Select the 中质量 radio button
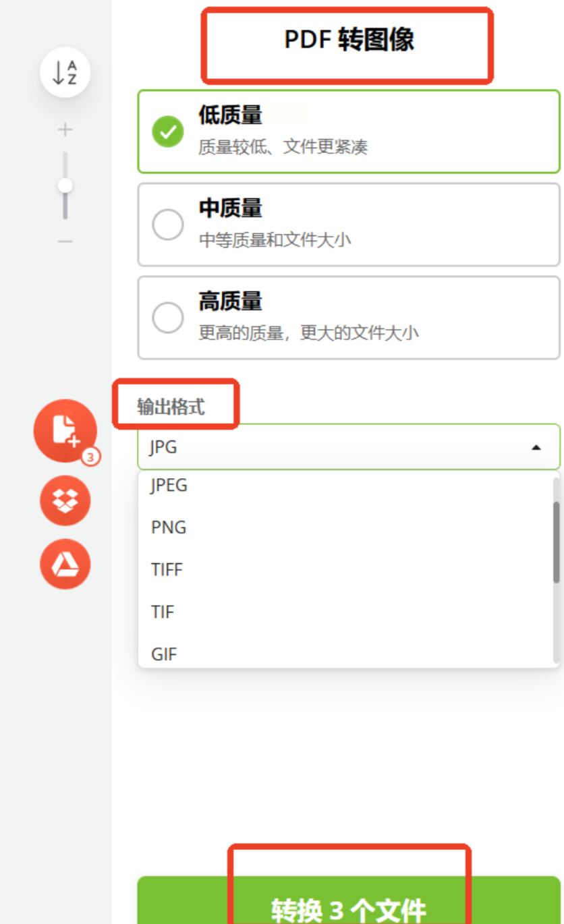This screenshot has width=564, height=924. point(168,225)
